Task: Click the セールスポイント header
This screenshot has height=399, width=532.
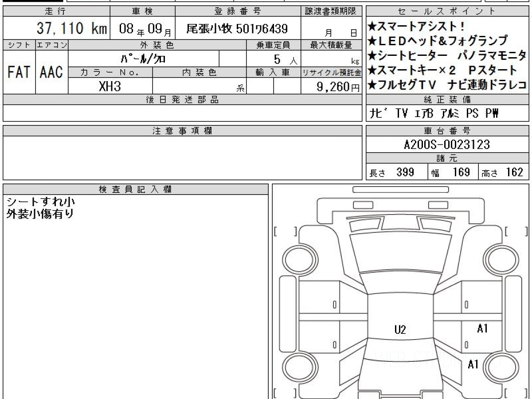Action: 447,12
